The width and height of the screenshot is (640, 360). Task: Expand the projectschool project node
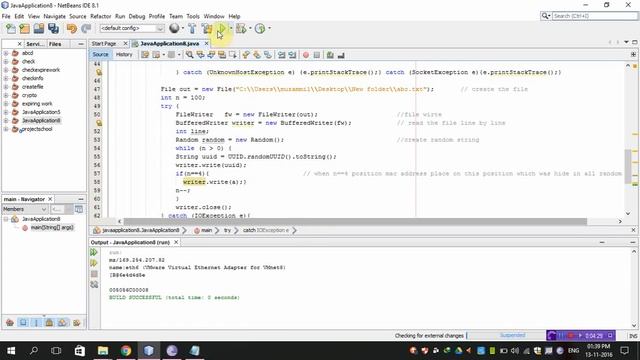(x=6, y=129)
